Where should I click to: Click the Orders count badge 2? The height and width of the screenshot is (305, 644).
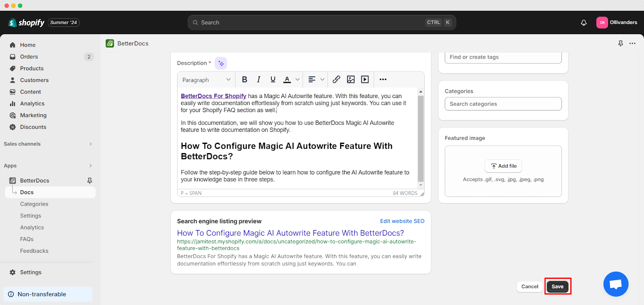coord(89,57)
